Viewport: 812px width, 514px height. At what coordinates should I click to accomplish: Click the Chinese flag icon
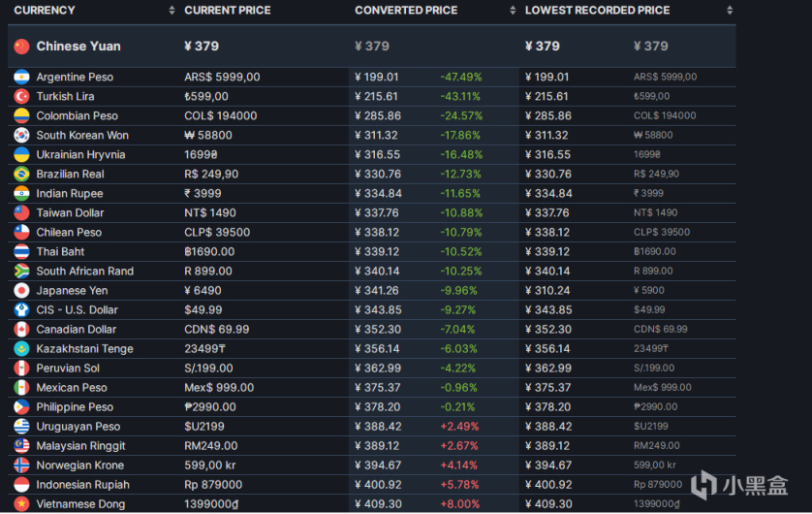[x=21, y=46]
